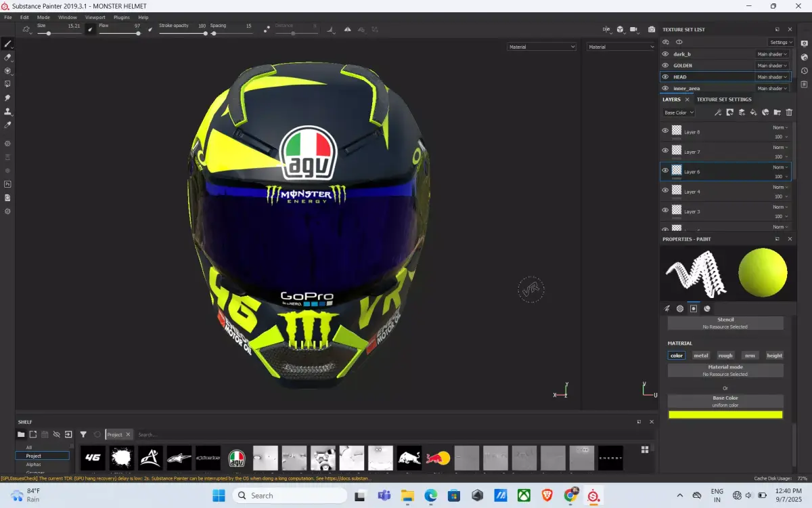Viewport: 812px width, 508px height.
Task: Click the Stroke opacity slider
Action: coord(183,33)
